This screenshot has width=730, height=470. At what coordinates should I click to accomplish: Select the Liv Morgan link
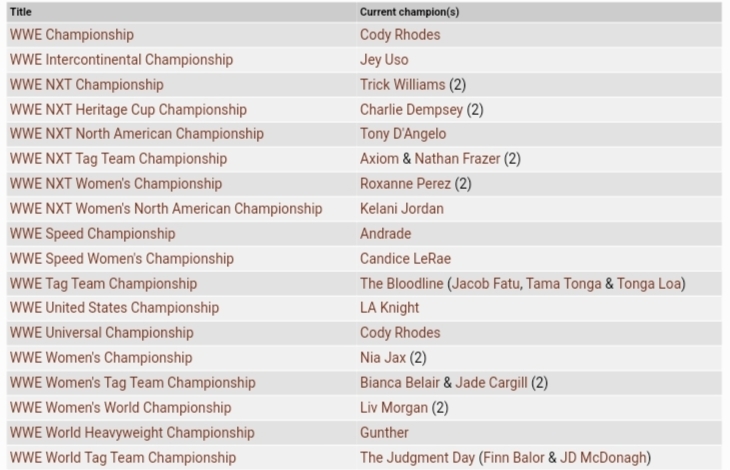(x=394, y=408)
